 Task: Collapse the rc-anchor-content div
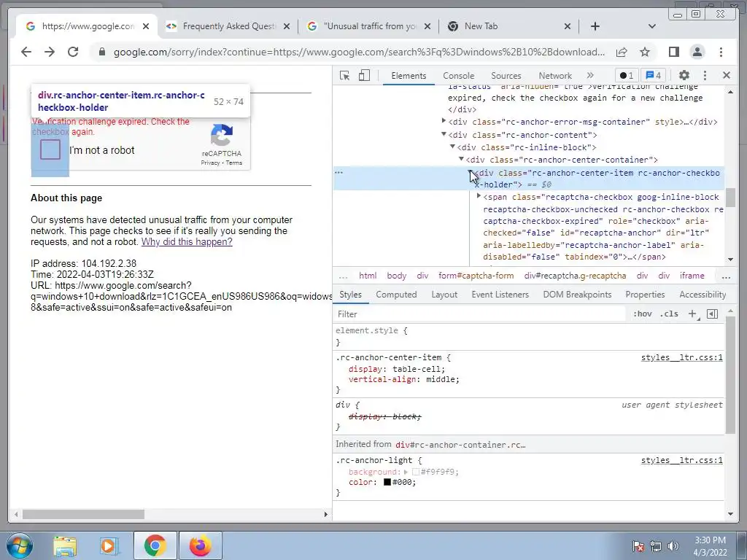pyautogui.click(x=444, y=134)
